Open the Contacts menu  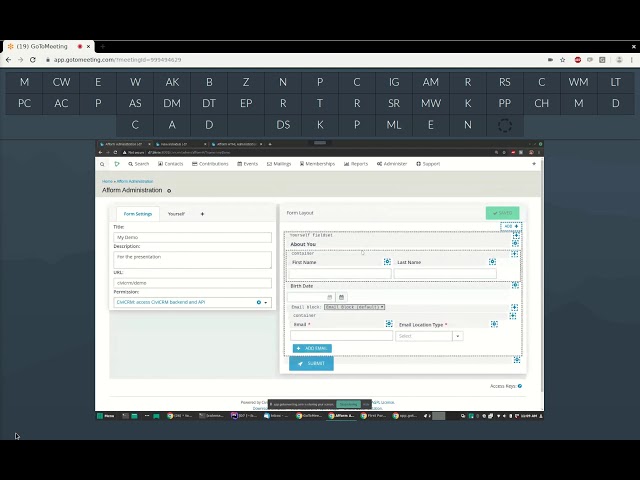171,164
